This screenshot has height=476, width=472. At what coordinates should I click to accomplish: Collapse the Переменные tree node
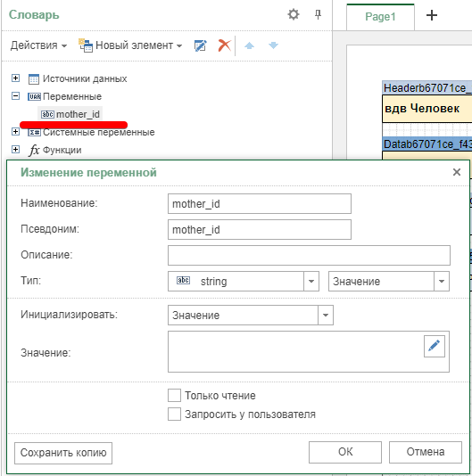[x=15, y=96]
